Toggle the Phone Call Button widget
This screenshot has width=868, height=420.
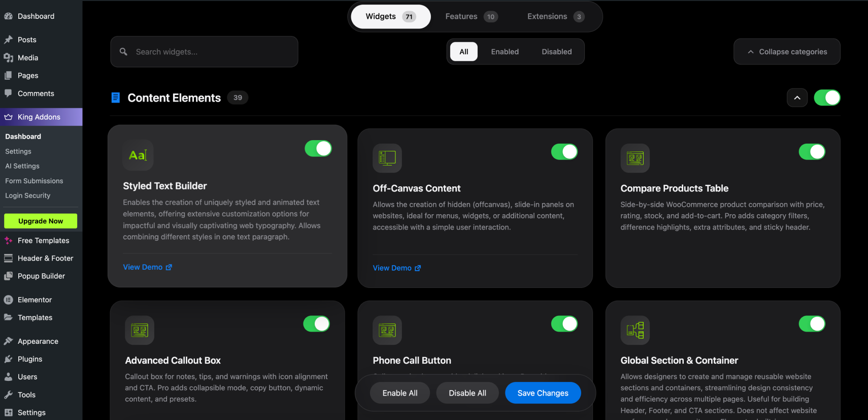[564, 324]
